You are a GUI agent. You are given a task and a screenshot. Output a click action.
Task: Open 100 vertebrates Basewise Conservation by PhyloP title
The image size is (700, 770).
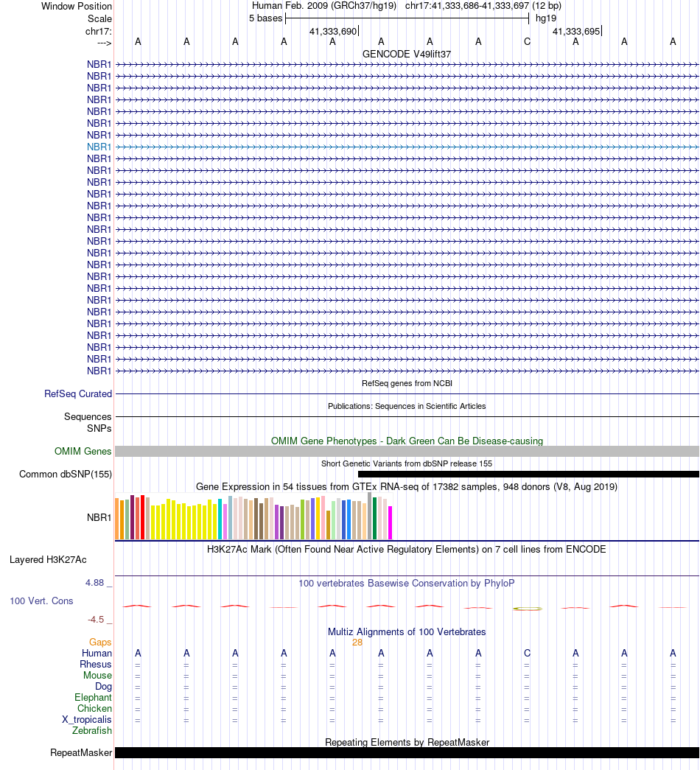(407, 584)
